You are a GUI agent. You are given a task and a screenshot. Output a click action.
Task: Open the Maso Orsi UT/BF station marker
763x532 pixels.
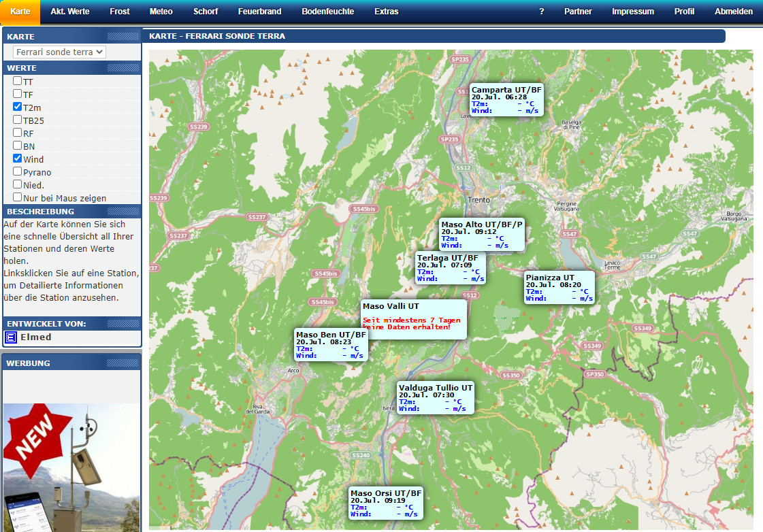pyautogui.click(x=386, y=503)
